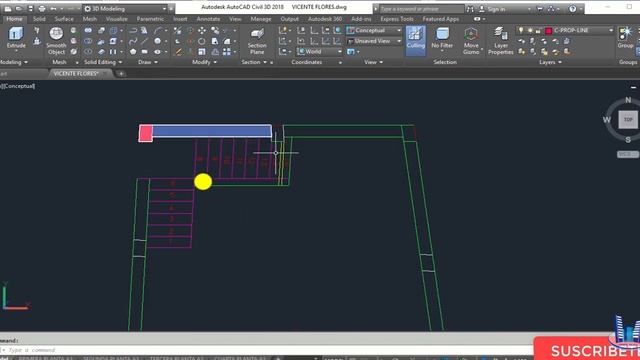Open Layer Properties manager
The height and width of the screenshot is (360, 640).
[x=500, y=41]
